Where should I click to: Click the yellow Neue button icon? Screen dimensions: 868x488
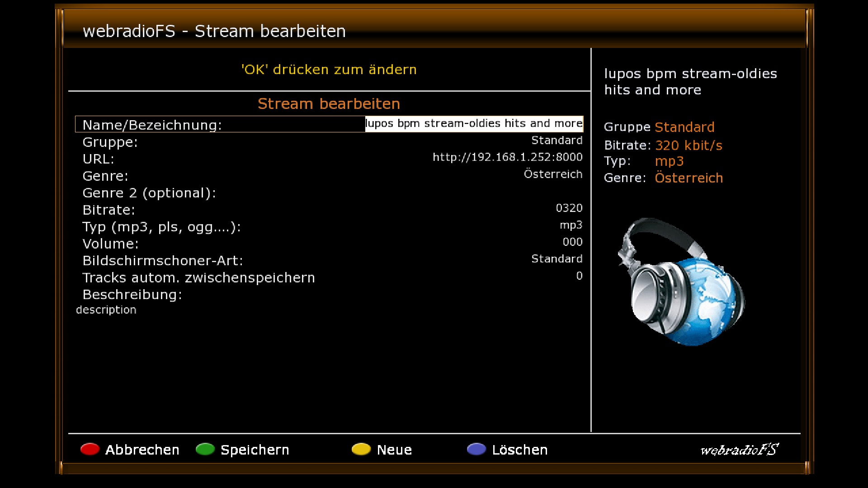tap(361, 449)
